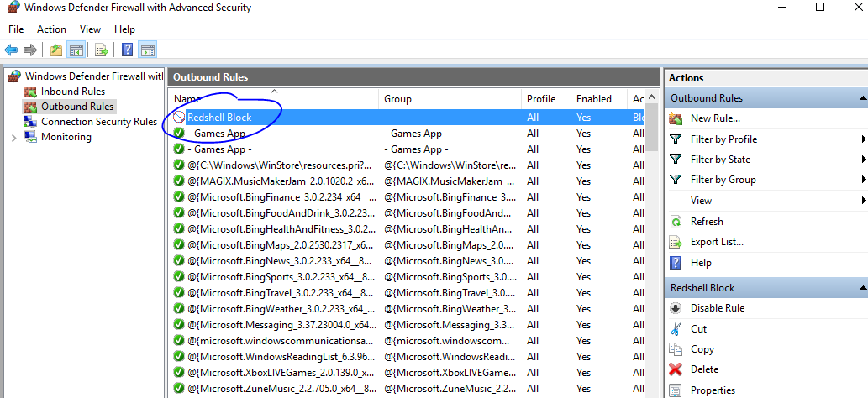Select the Microsoft.WindowsReadingList rule row
Viewport: 868px width, 398px height.
click(407, 357)
